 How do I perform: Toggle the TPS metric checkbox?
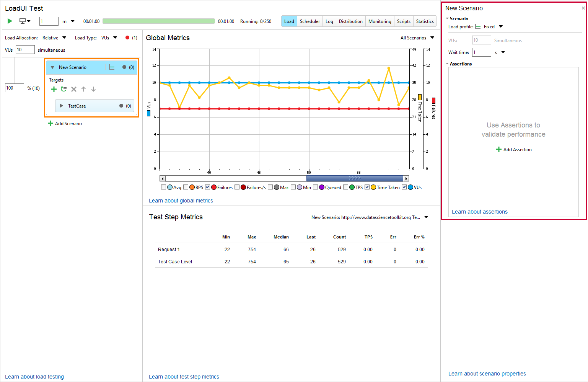(346, 187)
